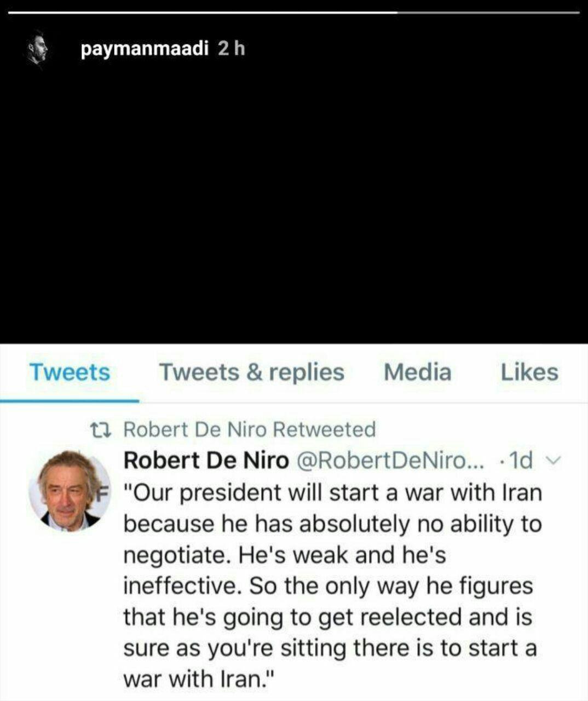The height and width of the screenshot is (701, 588).
Task: Select the Media tab
Action: (x=417, y=372)
